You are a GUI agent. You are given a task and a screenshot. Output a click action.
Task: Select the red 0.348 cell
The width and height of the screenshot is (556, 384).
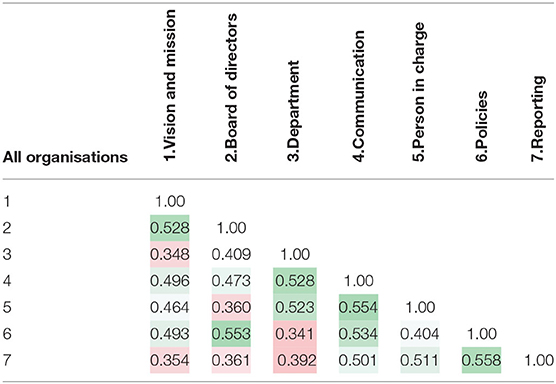(x=169, y=254)
